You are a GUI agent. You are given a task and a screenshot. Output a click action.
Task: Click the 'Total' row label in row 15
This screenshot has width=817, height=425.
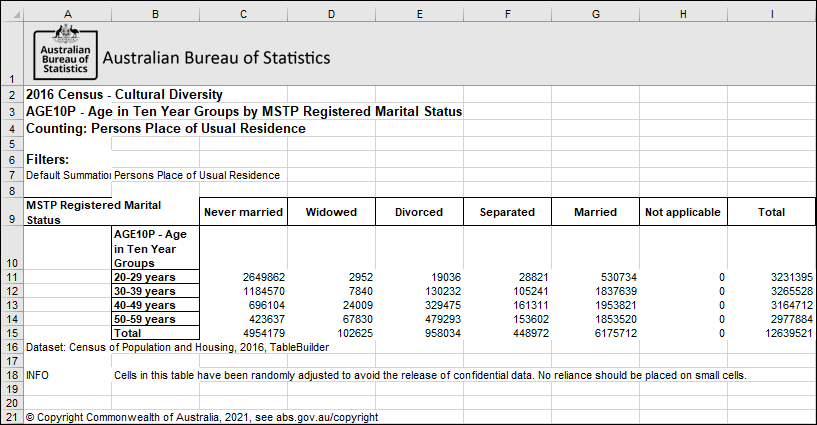(x=155, y=333)
